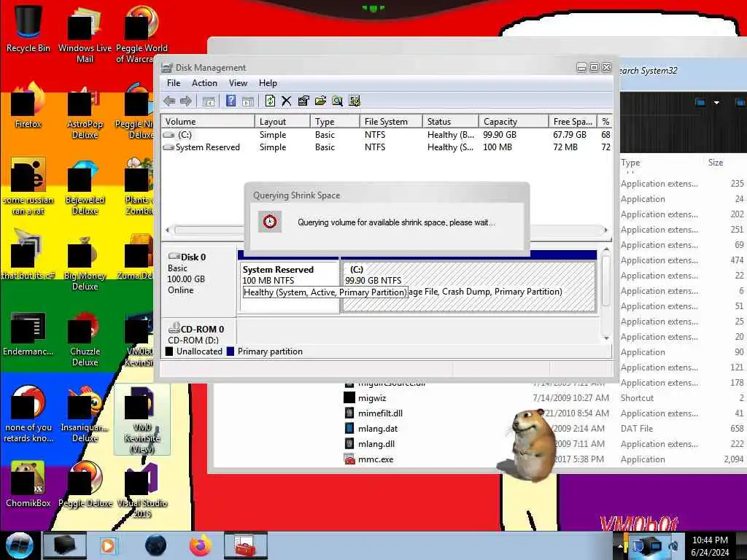The width and height of the screenshot is (747, 560).
Task: Toggle the Show/Hide Console Tree toolbar icon
Action: click(x=209, y=101)
